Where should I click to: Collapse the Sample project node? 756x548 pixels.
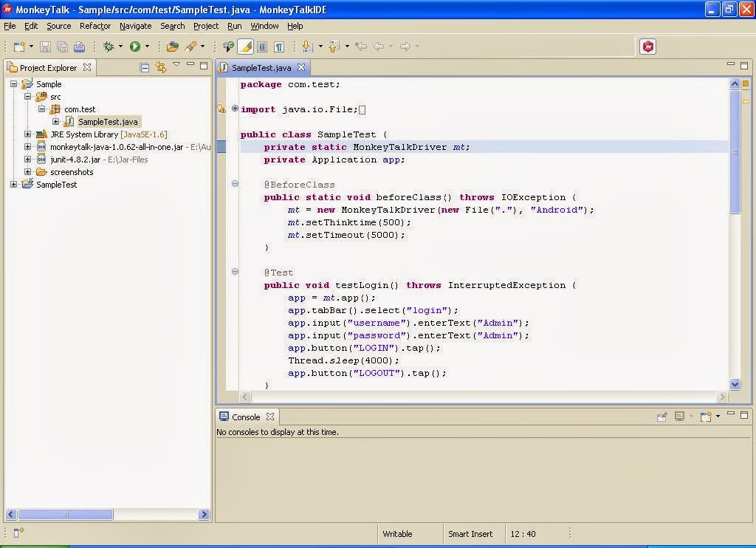tap(13, 84)
